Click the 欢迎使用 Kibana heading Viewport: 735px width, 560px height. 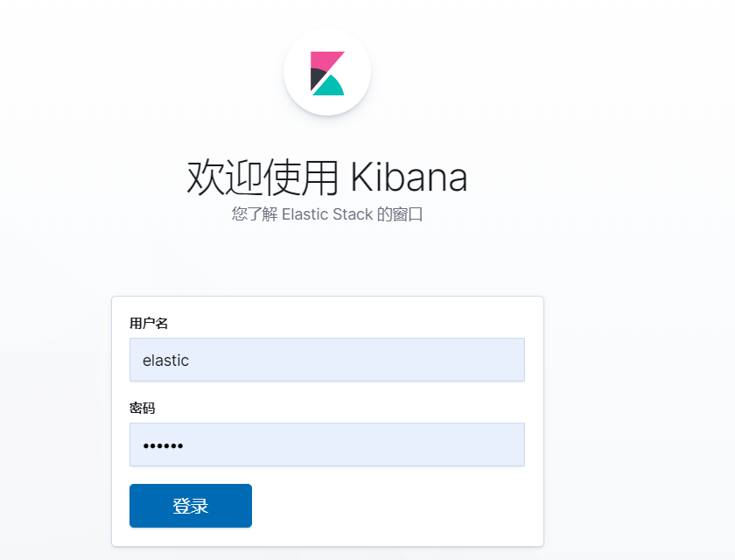(327, 178)
